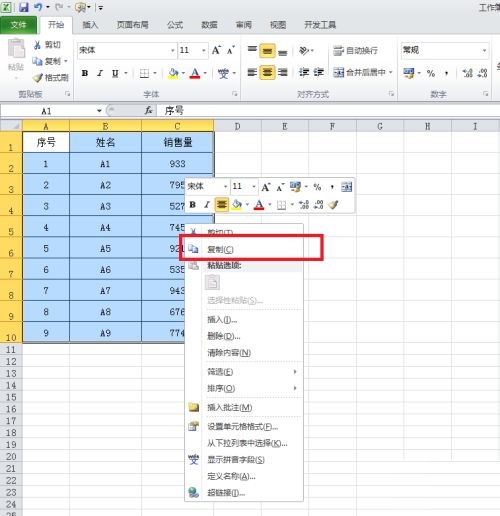Open mini toolbar font size dropdown
The height and width of the screenshot is (516, 500).
pos(254,187)
